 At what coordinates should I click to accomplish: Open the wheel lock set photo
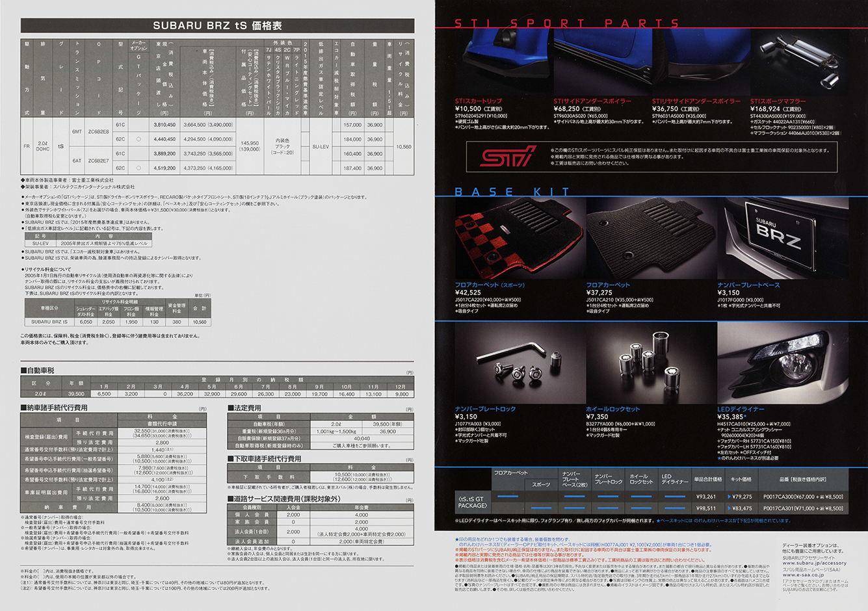click(650, 363)
